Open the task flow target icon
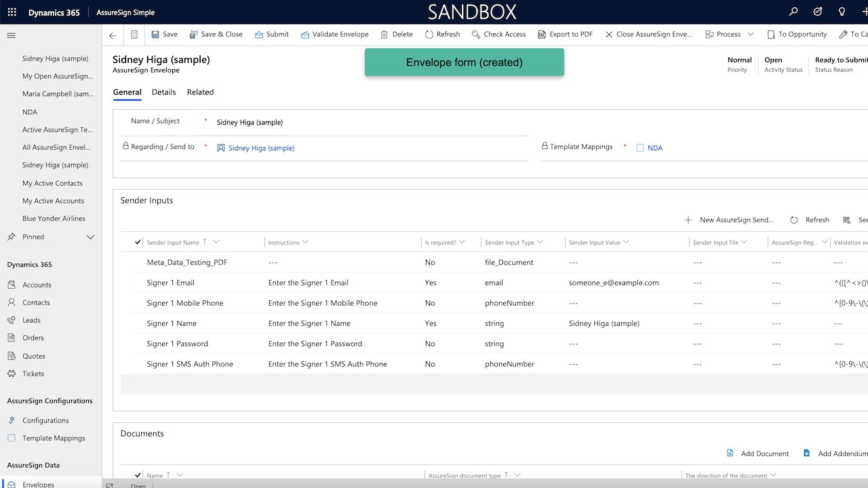Viewport: 868px width, 488px height. point(818,12)
